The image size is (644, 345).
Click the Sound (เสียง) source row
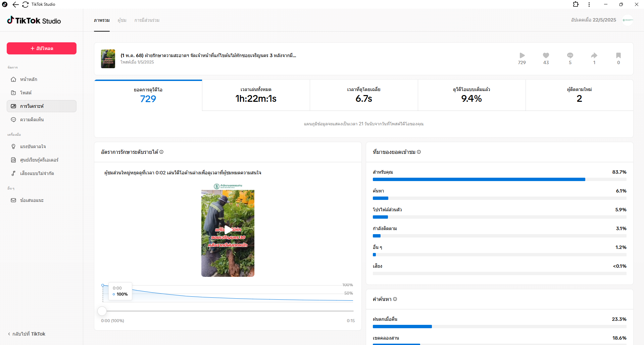click(500, 270)
